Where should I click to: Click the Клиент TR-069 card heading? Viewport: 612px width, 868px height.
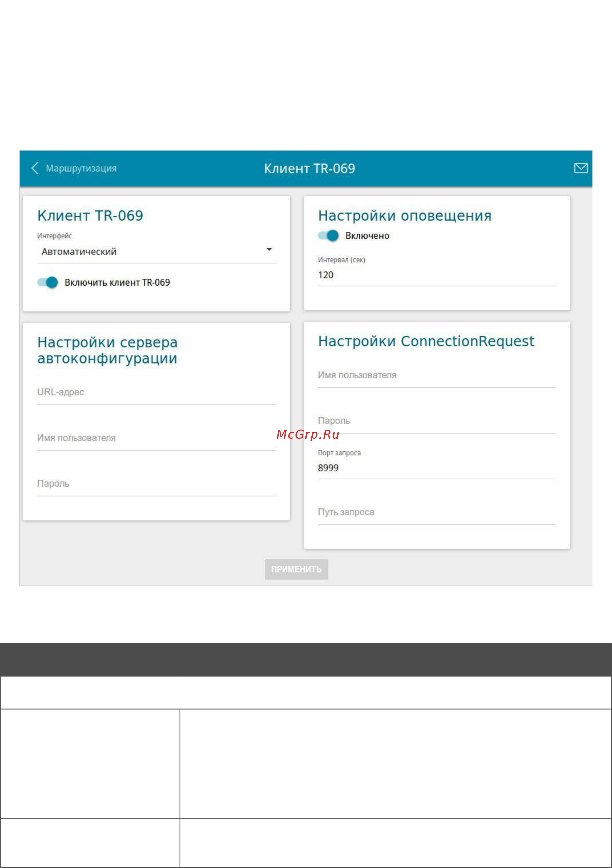(90, 216)
